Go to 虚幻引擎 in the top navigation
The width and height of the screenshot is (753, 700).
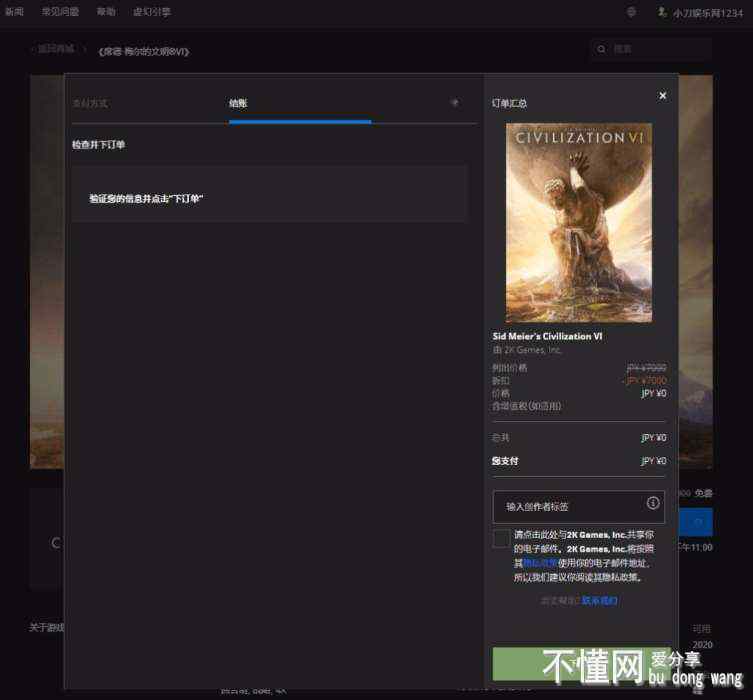[151, 12]
